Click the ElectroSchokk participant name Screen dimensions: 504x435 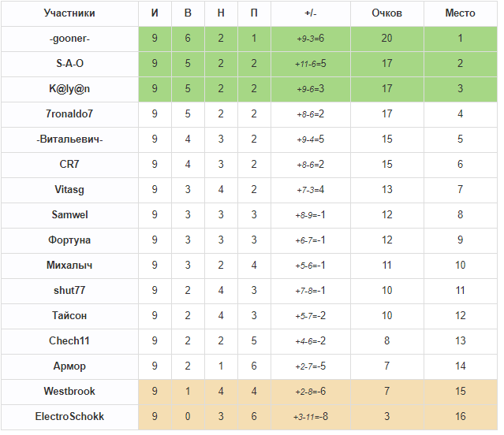(x=69, y=416)
